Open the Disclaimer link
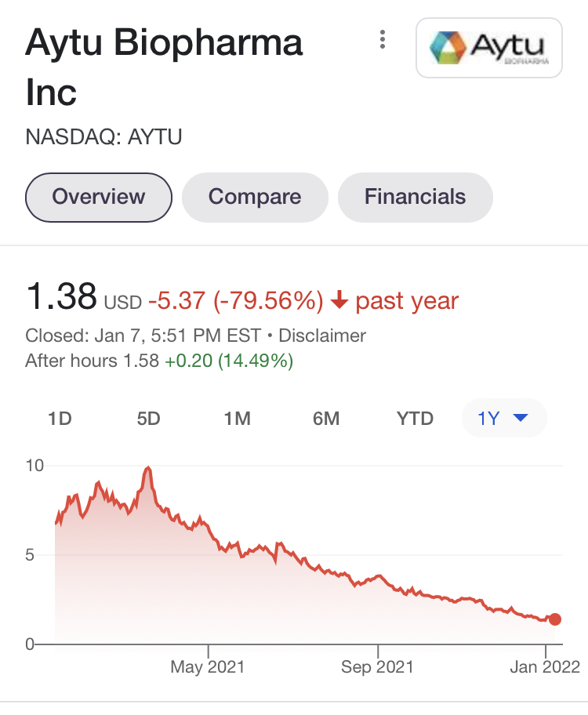This screenshot has height=715, width=588. [x=322, y=336]
